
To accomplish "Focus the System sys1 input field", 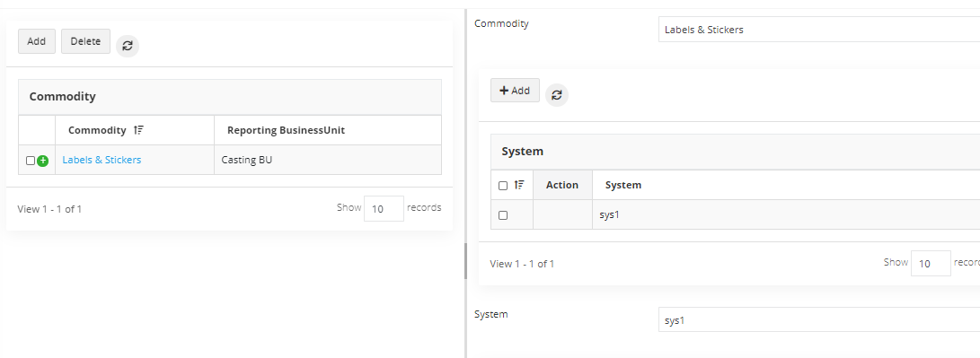I will point(818,319).
